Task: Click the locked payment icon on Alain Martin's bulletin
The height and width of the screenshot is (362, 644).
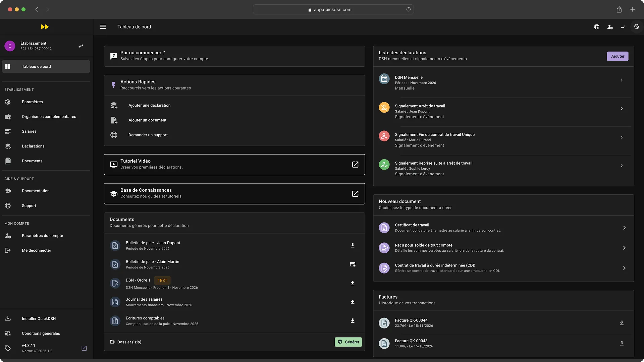Action: click(352, 264)
